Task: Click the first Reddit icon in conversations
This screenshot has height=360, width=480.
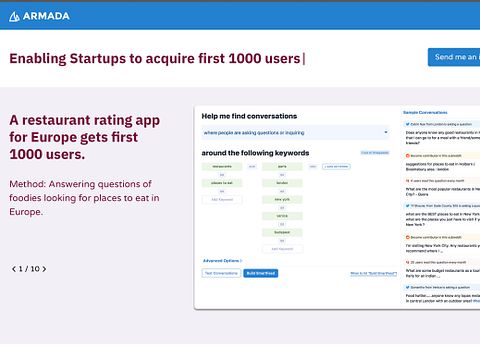Action: coord(407,156)
